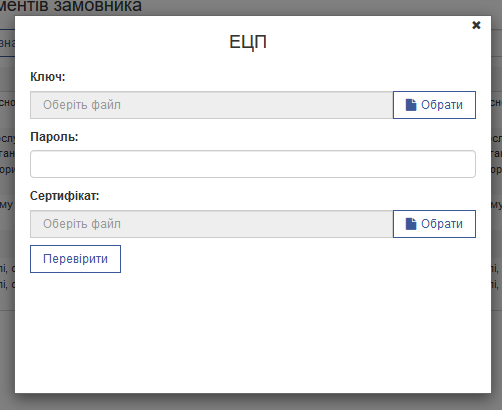Image resolution: width=502 pixels, height=410 pixels.
Task: Focus the Пароль input field
Action: click(253, 164)
